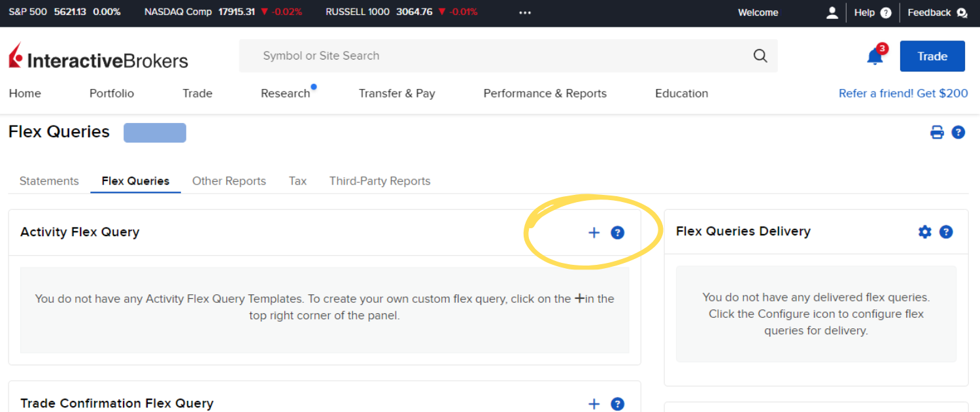The height and width of the screenshot is (412, 980).
Task: Click the Flex Queries Delivery heading
Action: (743, 232)
